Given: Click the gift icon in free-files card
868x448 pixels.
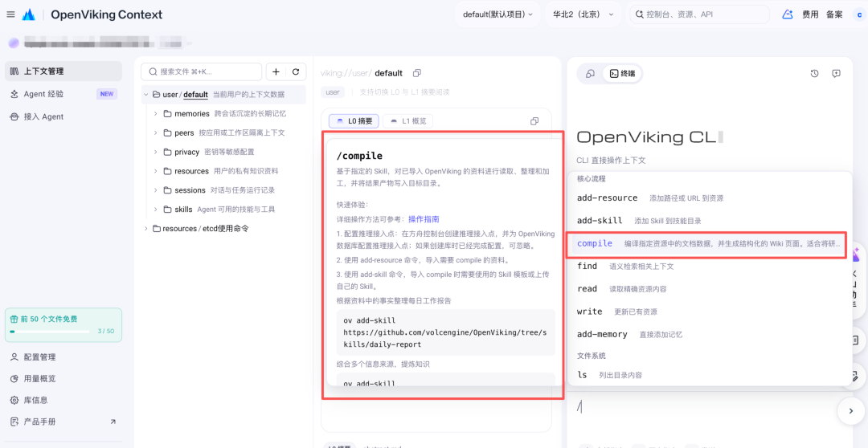Looking at the screenshot, I should (x=15, y=319).
